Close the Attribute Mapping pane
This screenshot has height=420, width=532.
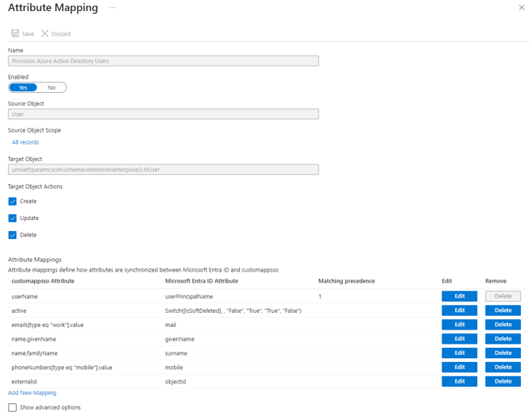[x=522, y=7]
